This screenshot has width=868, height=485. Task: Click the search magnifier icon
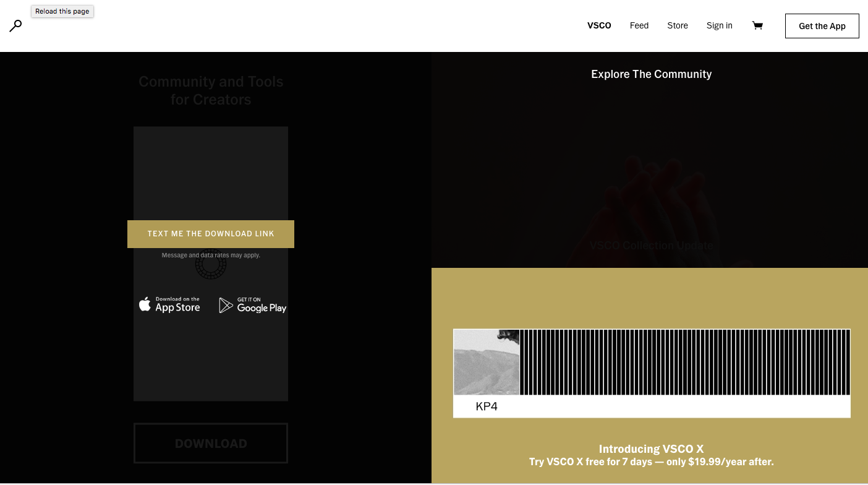point(16,25)
